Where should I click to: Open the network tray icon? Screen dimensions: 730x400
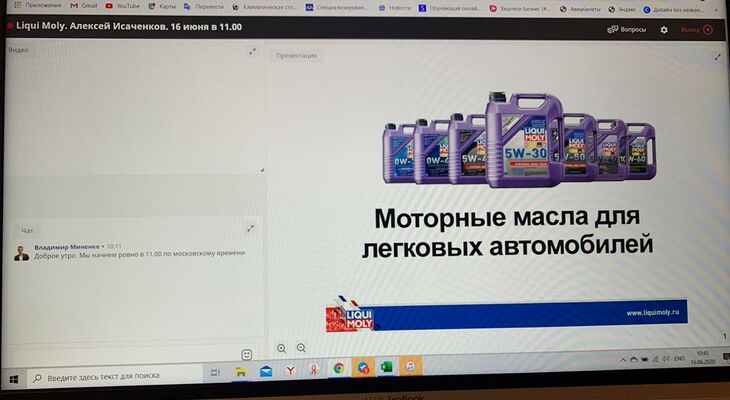(x=655, y=359)
